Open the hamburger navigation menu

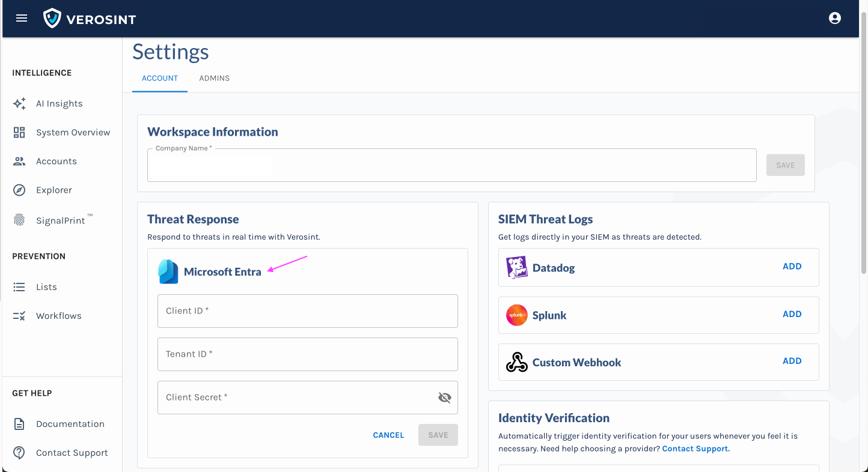click(22, 18)
